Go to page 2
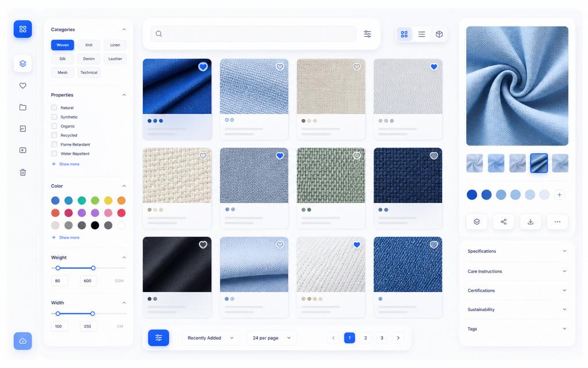Viewport: 588px width, 368px height. (366, 338)
